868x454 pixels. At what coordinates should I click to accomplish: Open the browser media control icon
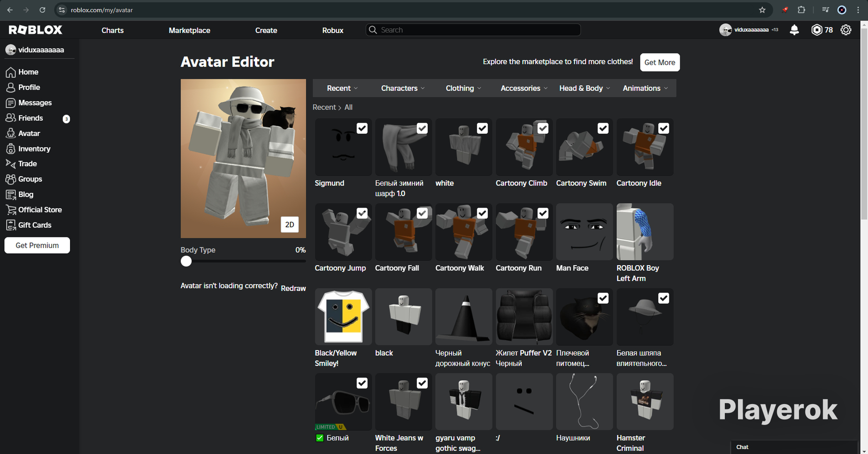click(x=825, y=10)
